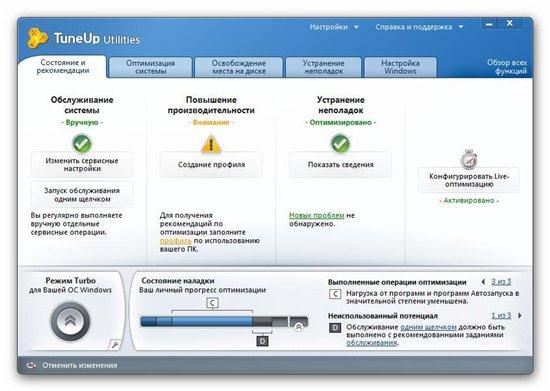Click the Показать сведения button
Viewport: 550px width, 391px height.
pos(340,164)
